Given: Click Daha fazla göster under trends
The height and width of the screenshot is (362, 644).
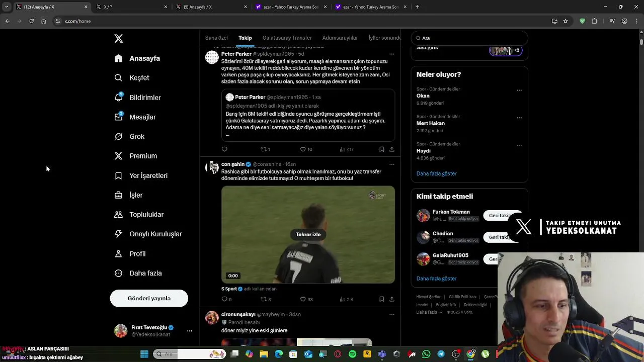Looking at the screenshot, I should tap(436, 173).
